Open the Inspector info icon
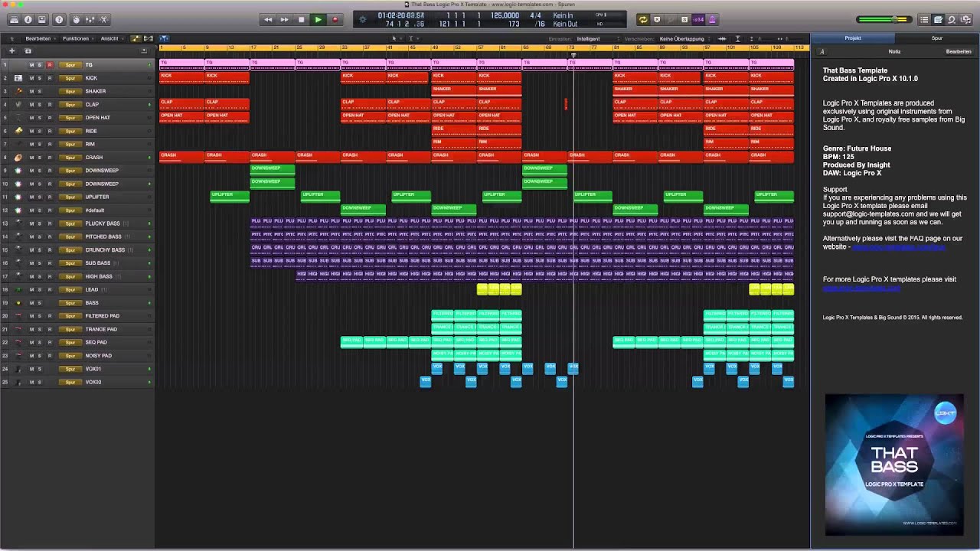The image size is (980, 551). pyautogui.click(x=28, y=19)
